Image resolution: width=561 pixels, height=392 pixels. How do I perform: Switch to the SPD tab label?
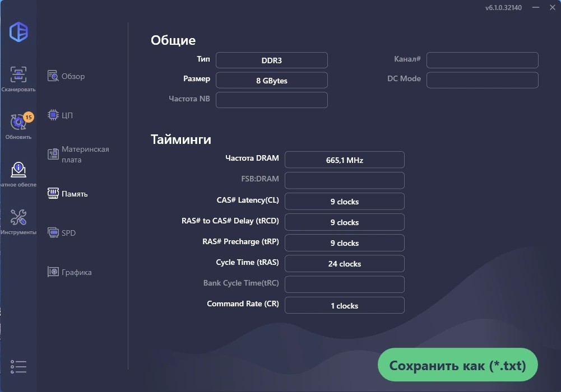coord(68,233)
